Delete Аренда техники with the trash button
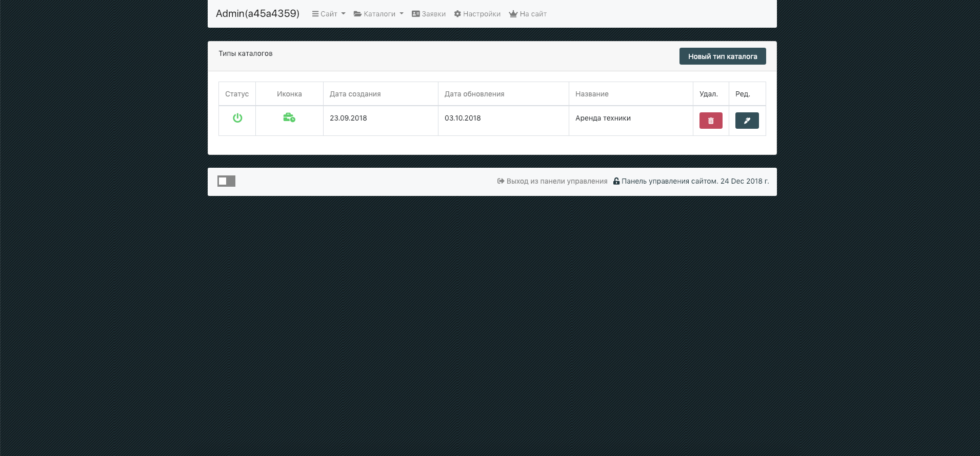The image size is (980, 456). click(711, 121)
